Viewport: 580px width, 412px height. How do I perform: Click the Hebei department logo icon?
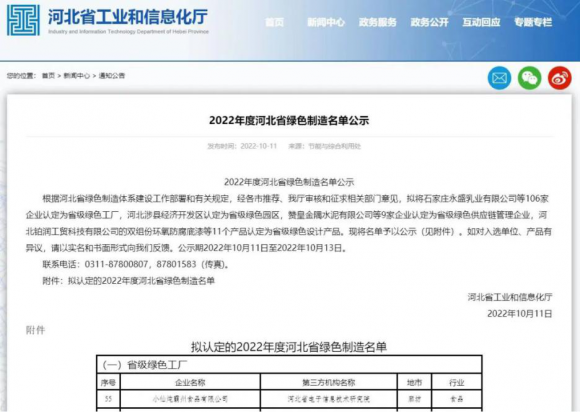tap(23, 20)
